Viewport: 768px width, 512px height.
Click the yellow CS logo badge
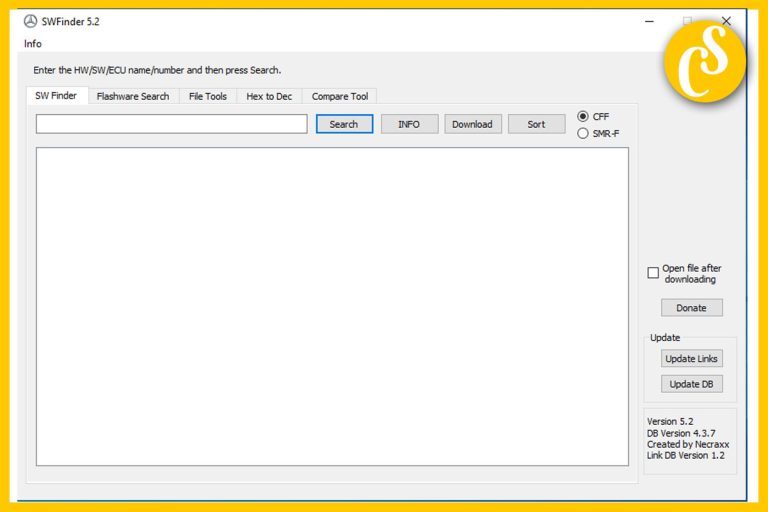click(x=704, y=61)
